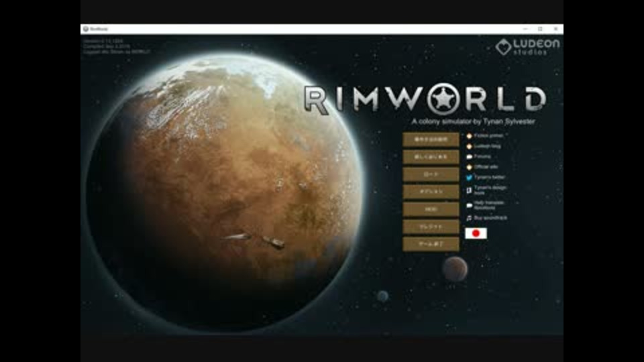Image resolution: width=644 pixels, height=362 pixels.
Task: Open the Forums speech bubble icon
Action: pyautogui.click(x=469, y=157)
